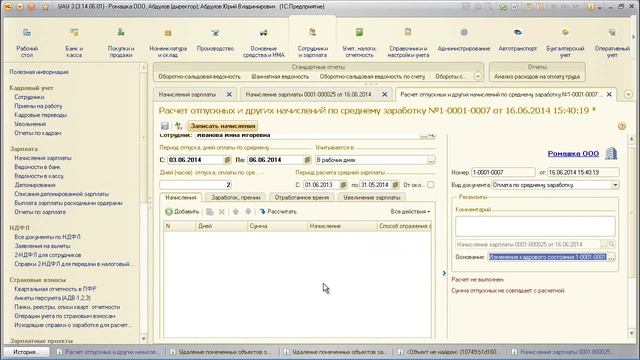Open the tab list dropdown arrow
The width and height of the screenshot is (640, 360).
pos(628,94)
